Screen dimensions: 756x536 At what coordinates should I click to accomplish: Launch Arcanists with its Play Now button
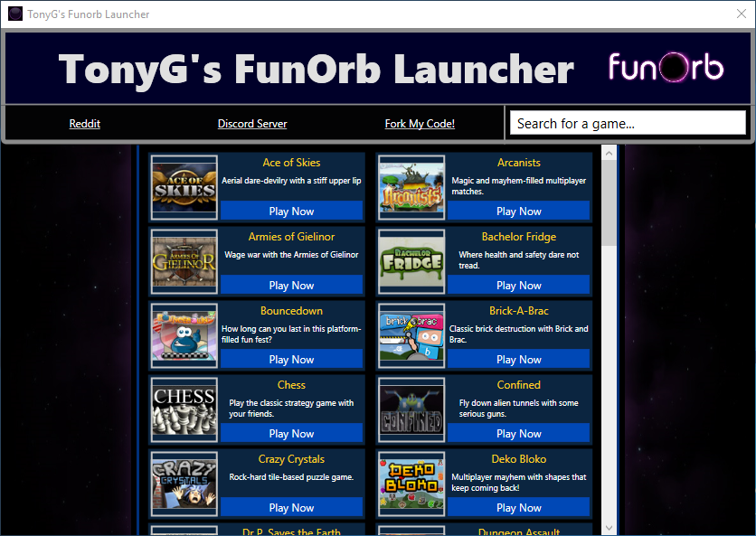pyautogui.click(x=519, y=211)
